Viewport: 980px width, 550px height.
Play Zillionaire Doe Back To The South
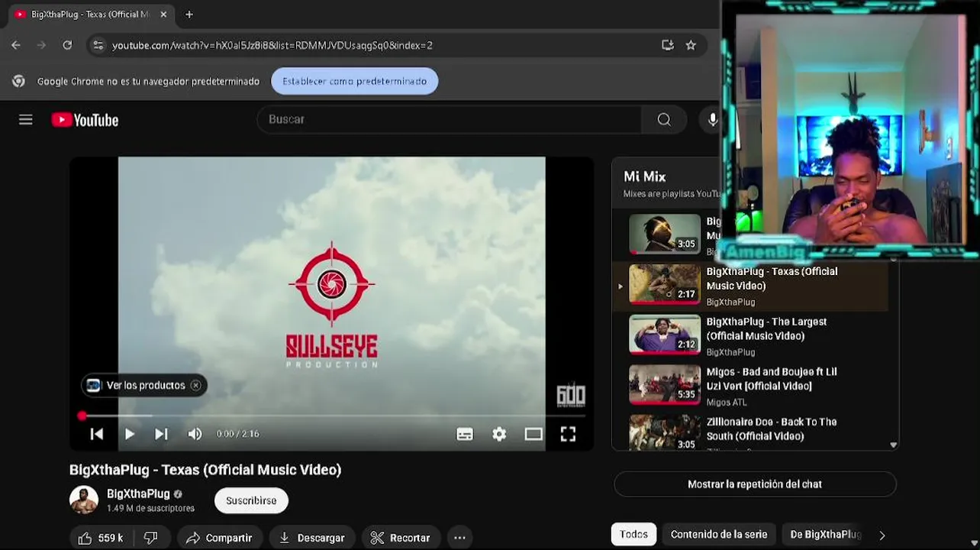[x=750, y=432]
